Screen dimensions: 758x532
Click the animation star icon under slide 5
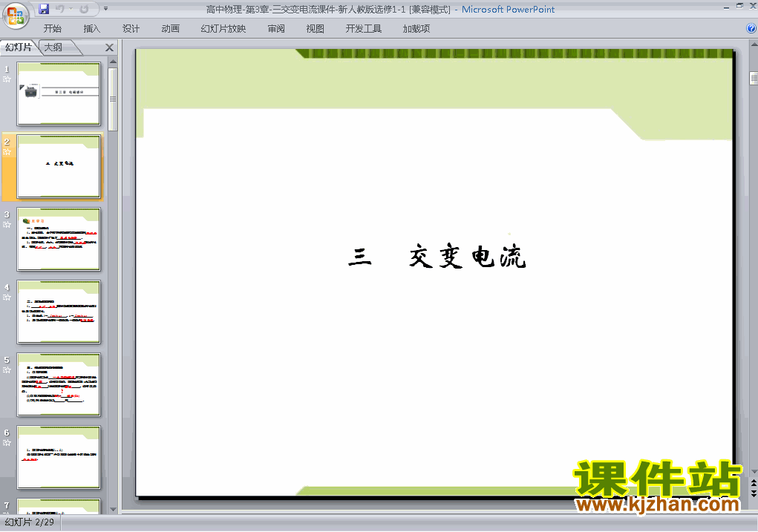pos(7,370)
